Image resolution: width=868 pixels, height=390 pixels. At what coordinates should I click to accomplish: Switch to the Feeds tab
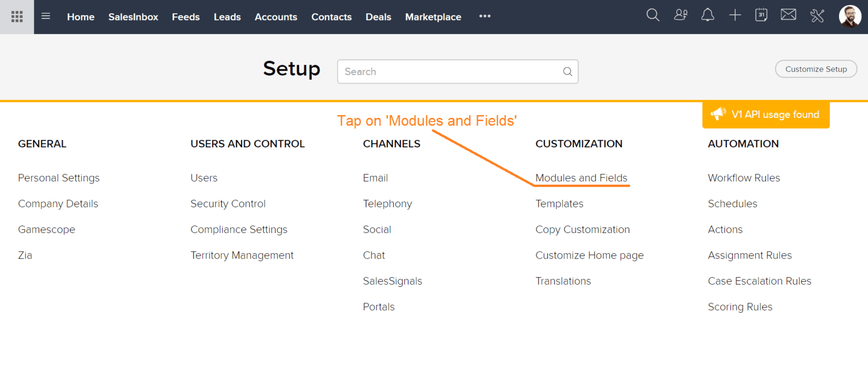186,17
